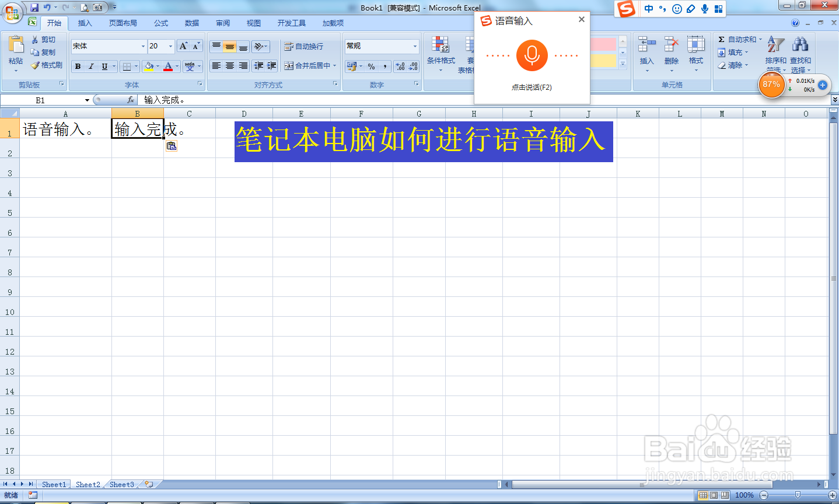Click the orange microphone to start speaking
839x504 pixels.
[532, 55]
